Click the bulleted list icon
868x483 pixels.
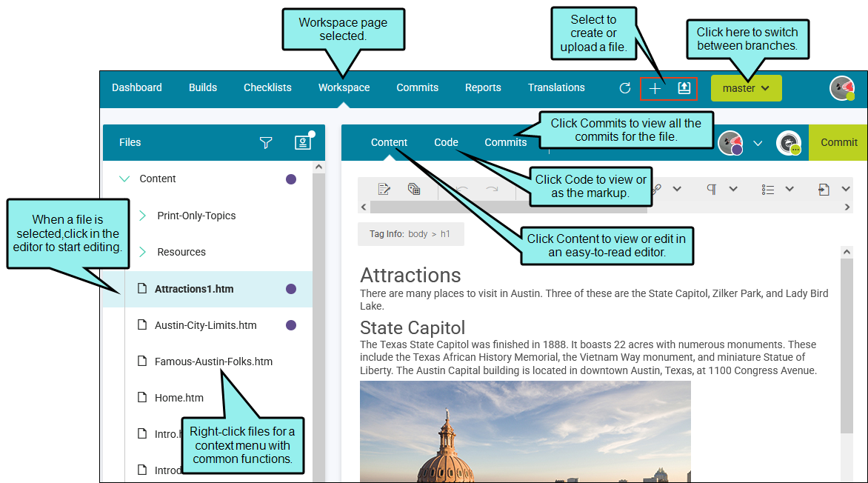[768, 190]
